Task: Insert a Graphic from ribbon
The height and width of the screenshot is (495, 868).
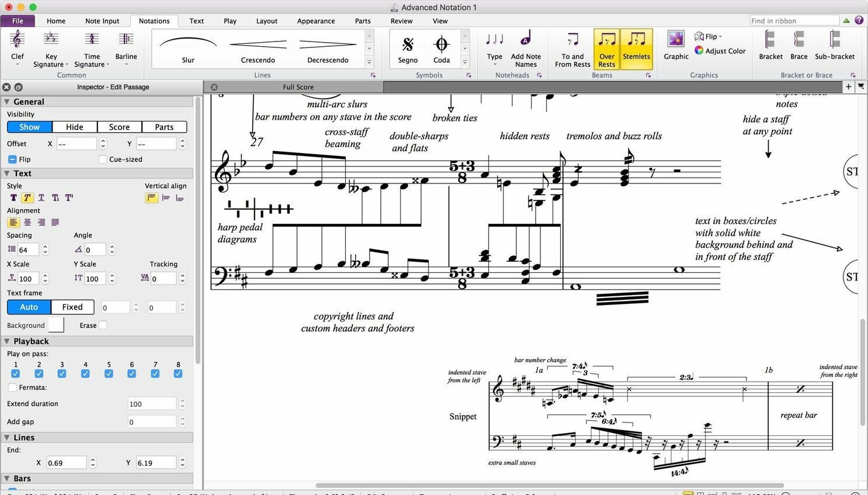Action: point(676,45)
